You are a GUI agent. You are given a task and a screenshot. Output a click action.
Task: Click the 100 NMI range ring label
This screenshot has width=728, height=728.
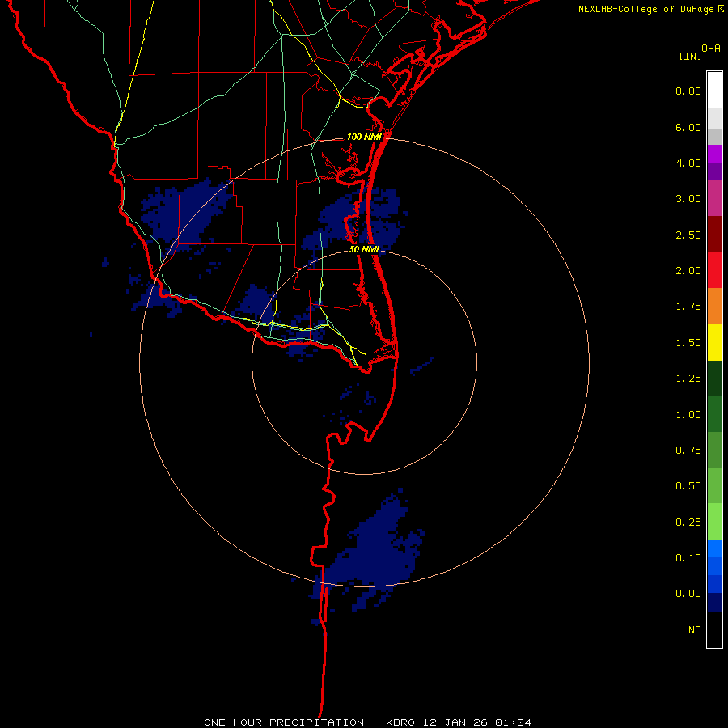coord(365,137)
